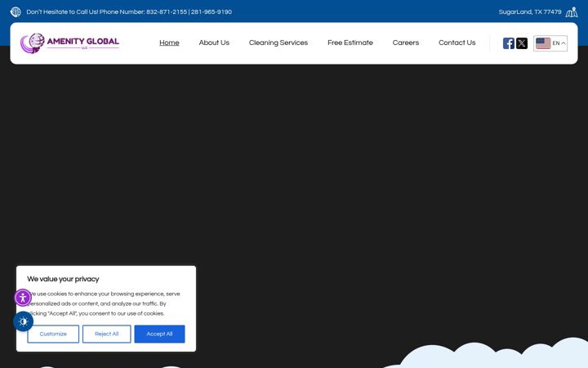Click the phone number 832-871-2155 text
588x368 pixels.
[167, 12]
